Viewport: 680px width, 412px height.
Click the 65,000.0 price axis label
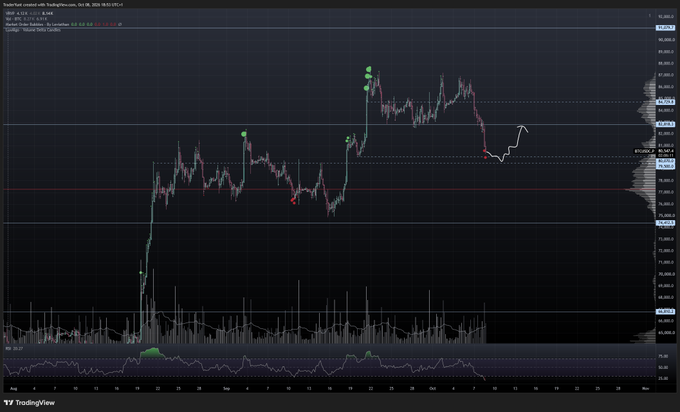[x=666, y=333]
